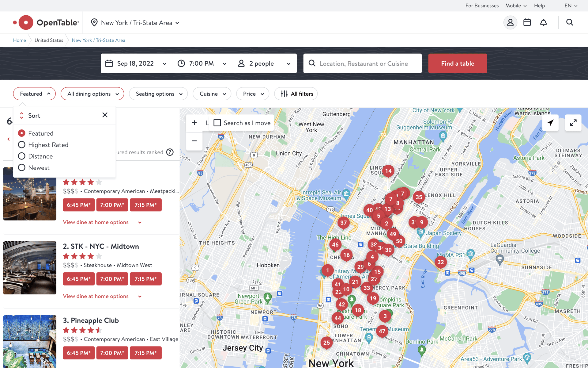Screen dimensions: 588x368
Task: Select the Featured sort option
Action: [36, 133]
